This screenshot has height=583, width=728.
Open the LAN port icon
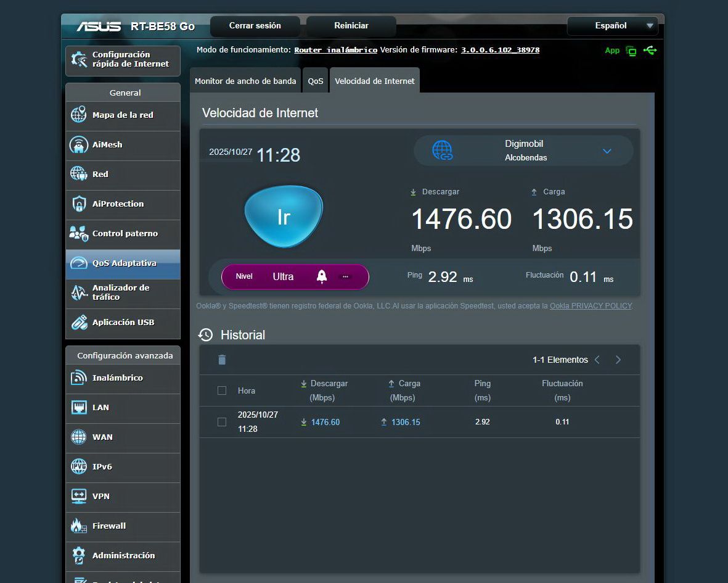point(78,407)
